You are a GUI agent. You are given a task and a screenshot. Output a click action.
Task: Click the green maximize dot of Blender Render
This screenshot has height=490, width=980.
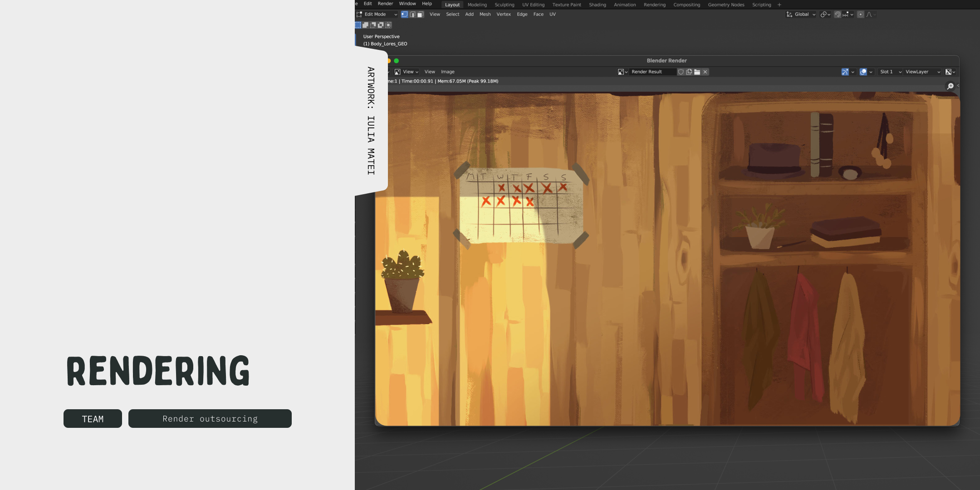coord(396,61)
